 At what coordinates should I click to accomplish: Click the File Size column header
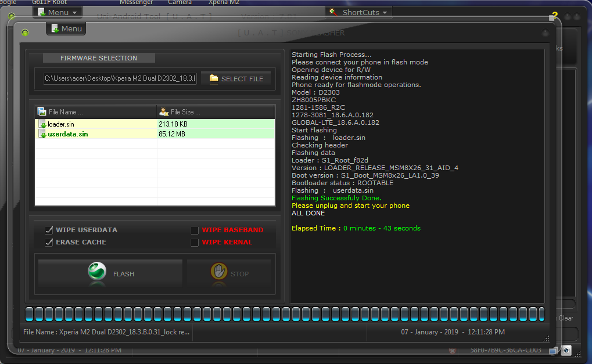click(x=216, y=112)
